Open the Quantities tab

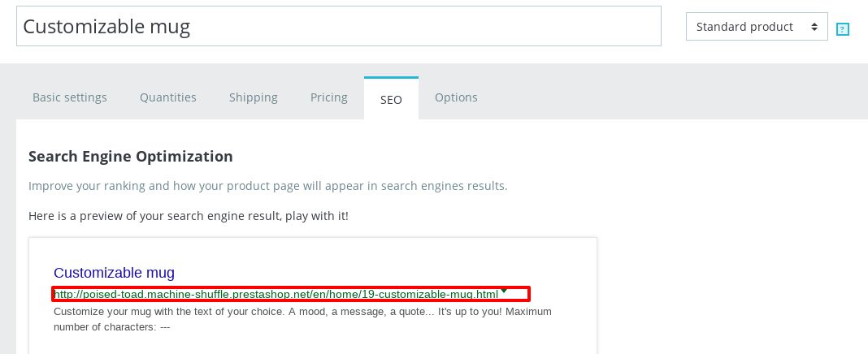pyautogui.click(x=168, y=97)
